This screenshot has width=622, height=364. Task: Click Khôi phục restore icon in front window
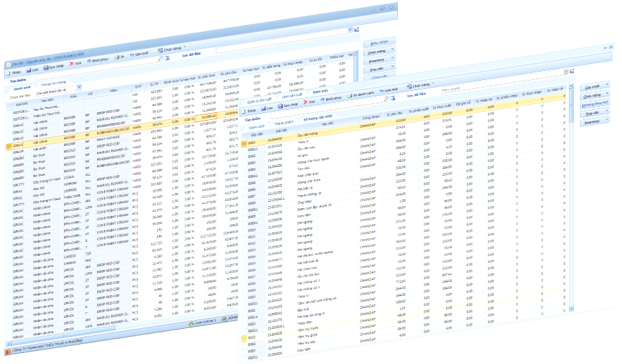pyautogui.click(x=323, y=99)
